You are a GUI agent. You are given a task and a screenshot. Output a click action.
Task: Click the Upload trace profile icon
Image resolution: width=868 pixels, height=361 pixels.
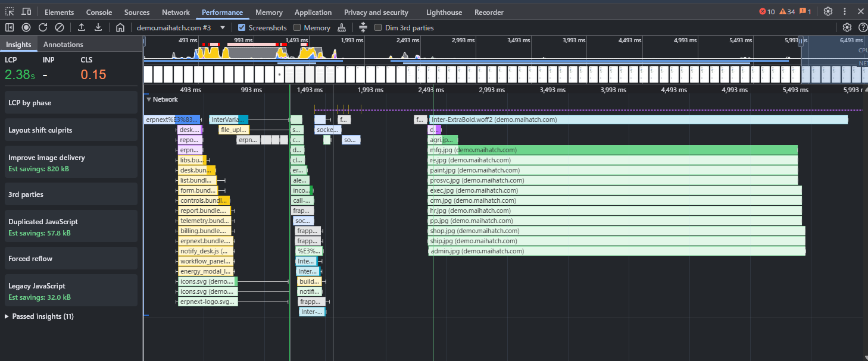[x=82, y=27]
